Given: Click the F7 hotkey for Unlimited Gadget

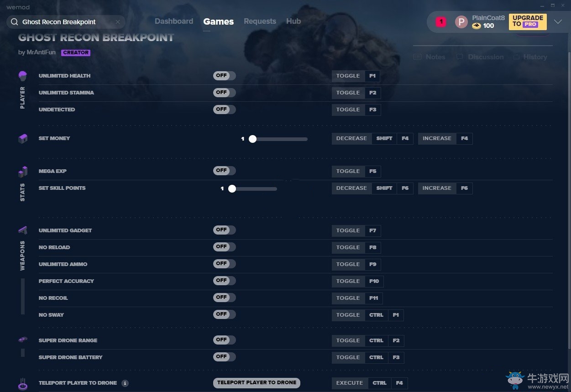Looking at the screenshot, I should [x=373, y=231].
